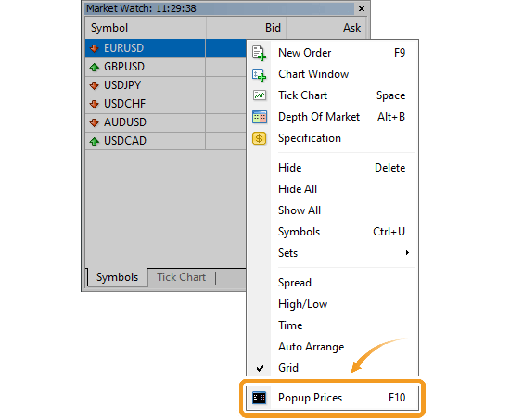Image resolution: width=510 pixels, height=420 pixels.
Task: Open Depth Of Market via its icon
Action: pyautogui.click(x=259, y=117)
